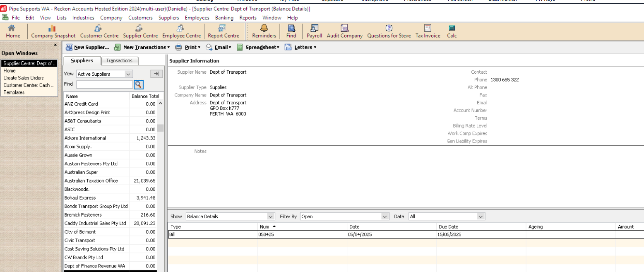Expand the Date All dropdown
Screen dimensions: 644x272
coord(481,217)
